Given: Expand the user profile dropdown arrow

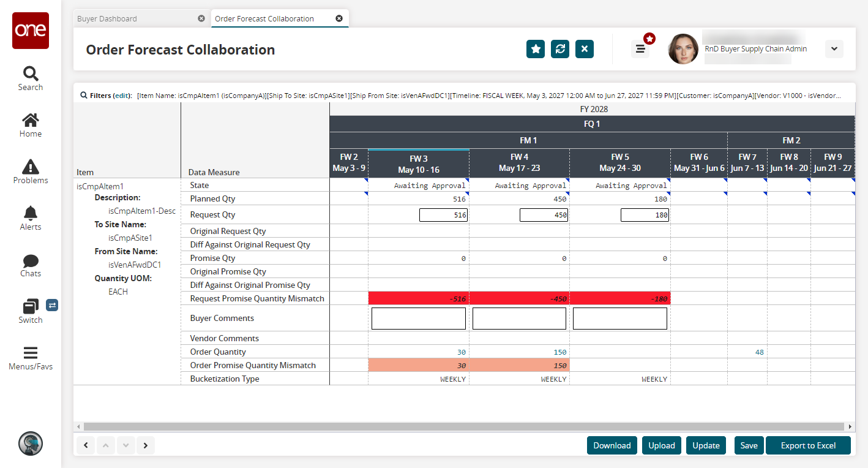Looking at the screenshot, I should point(834,49).
